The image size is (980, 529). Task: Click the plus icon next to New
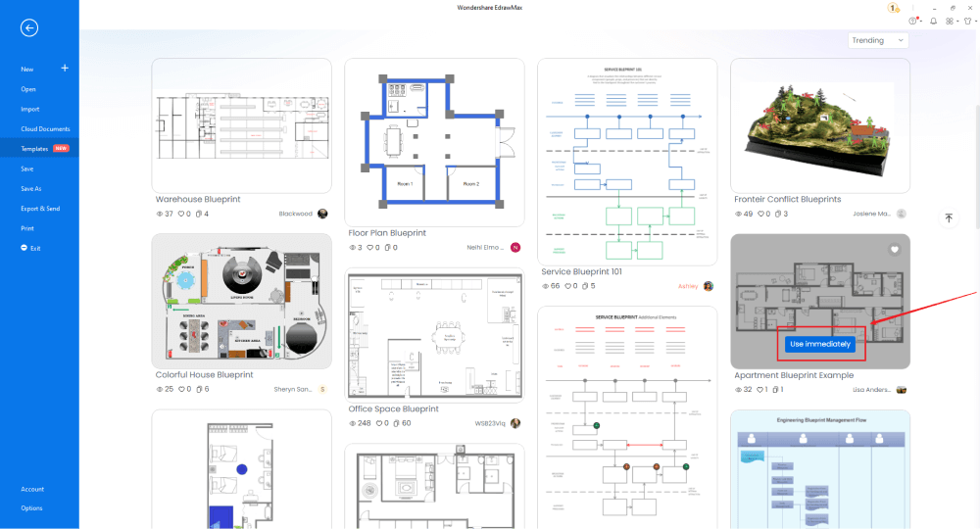(65, 68)
